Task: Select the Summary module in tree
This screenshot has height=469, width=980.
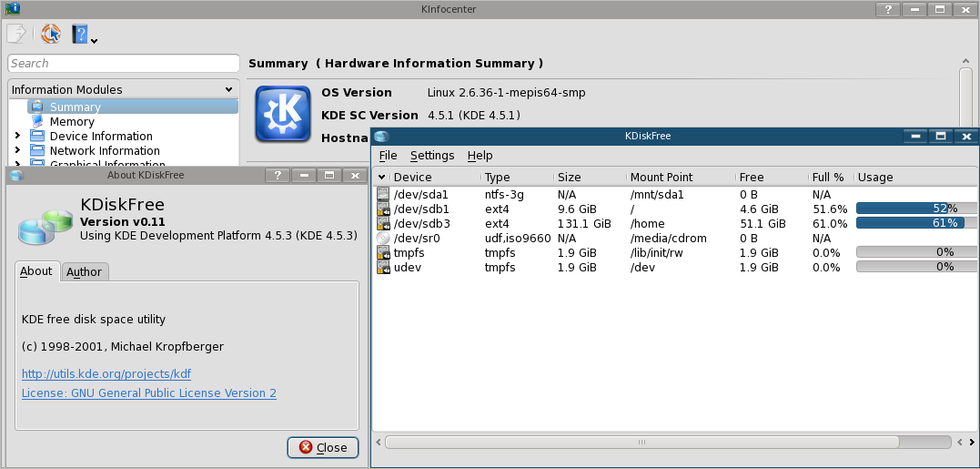Action: click(x=133, y=107)
